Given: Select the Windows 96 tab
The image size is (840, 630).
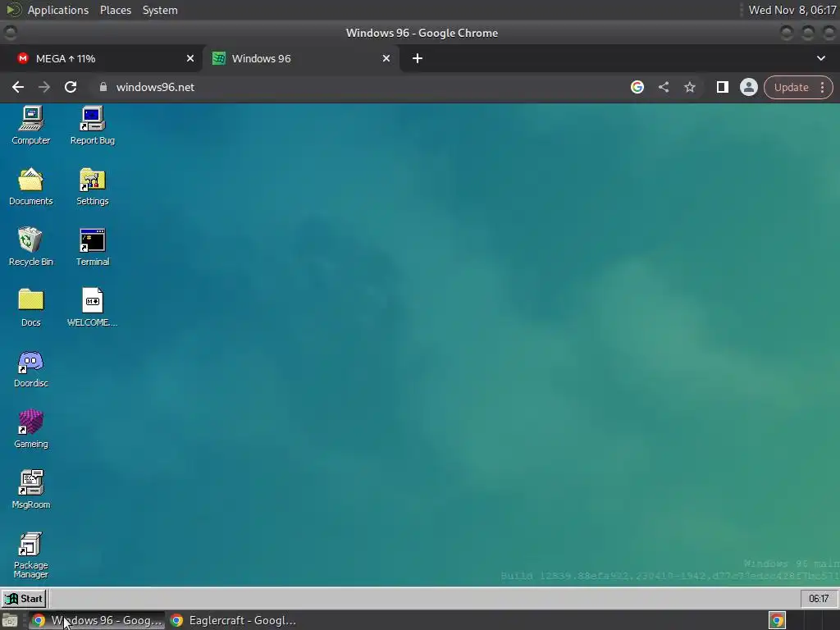Looking at the screenshot, I should point(300,58).
